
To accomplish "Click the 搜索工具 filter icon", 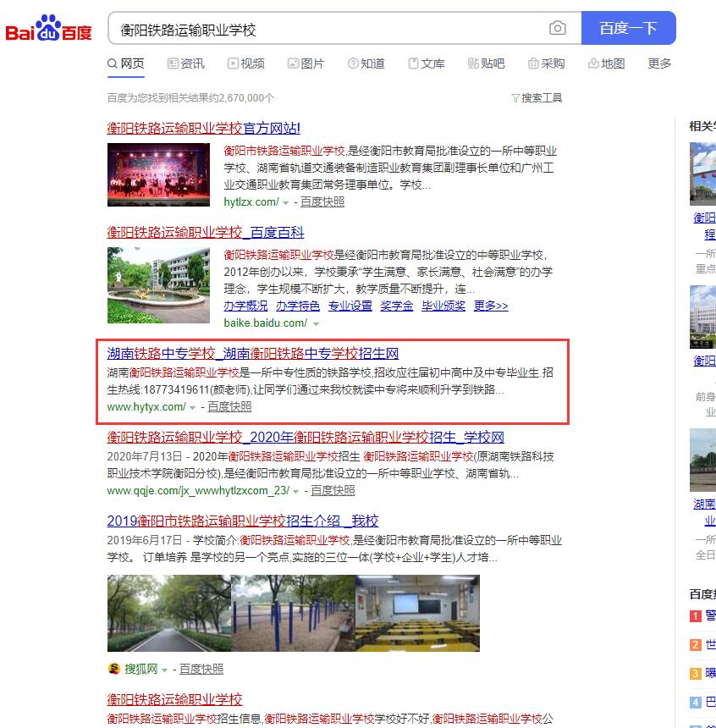I will coord(515,98).
